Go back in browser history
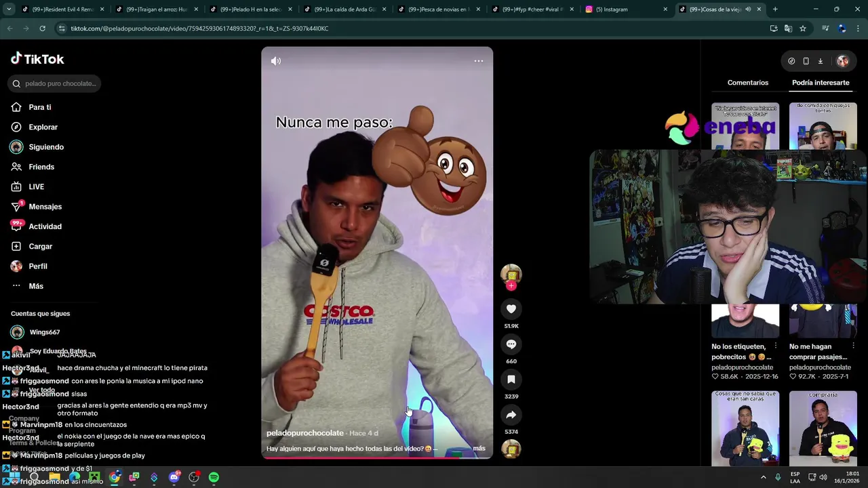The image size is (868, 488). (9, 28)
